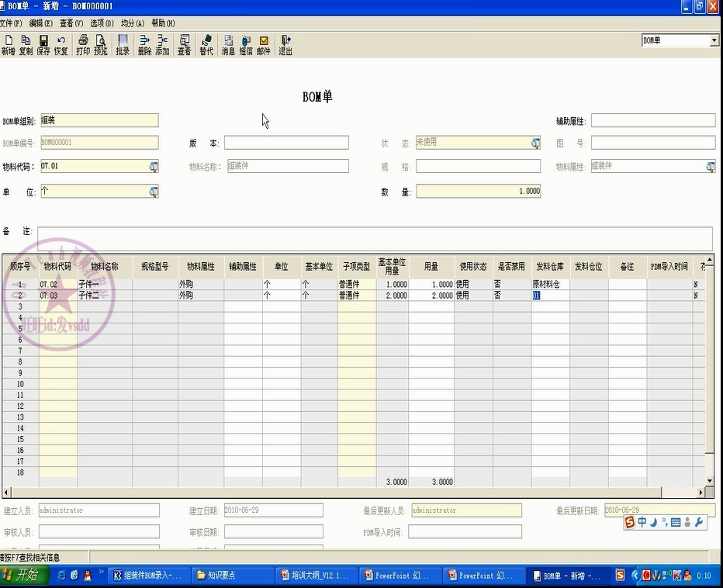Viewport: 723px width, 588px height.
Task: Click the 替代 (Substitute) toolbar icon
Action: [206, 45]
